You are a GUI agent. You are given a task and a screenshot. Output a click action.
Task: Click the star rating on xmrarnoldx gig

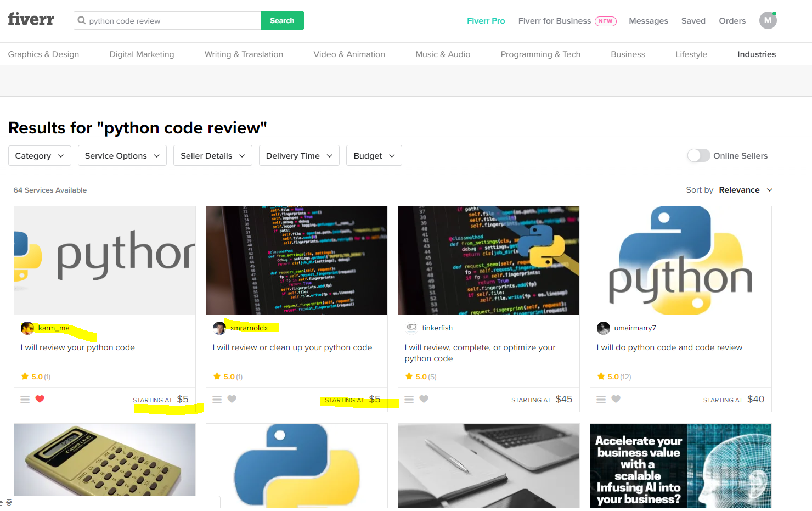click(x=228, y=377)
